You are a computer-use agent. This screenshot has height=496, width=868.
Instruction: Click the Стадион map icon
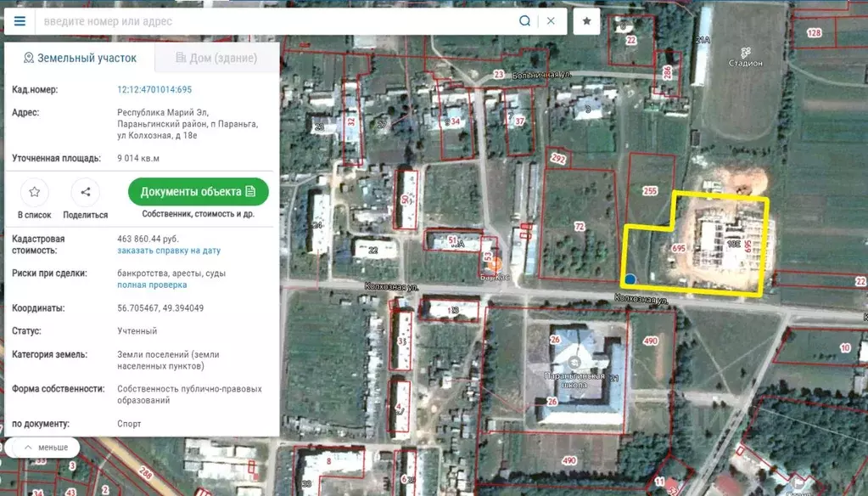point(745,51)
